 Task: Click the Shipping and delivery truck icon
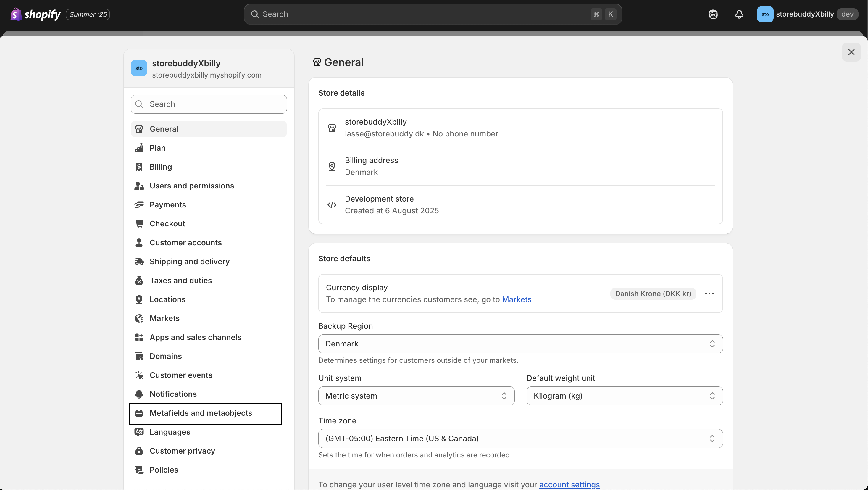pyautogui.click(x=139, y=262)
